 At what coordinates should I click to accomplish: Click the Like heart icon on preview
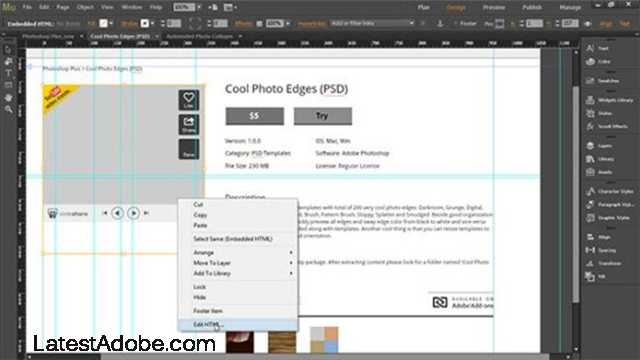(x=189, y=100)
